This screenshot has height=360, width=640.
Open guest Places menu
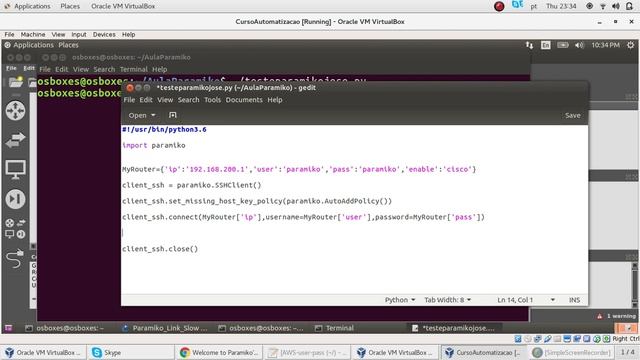point(68,45)
